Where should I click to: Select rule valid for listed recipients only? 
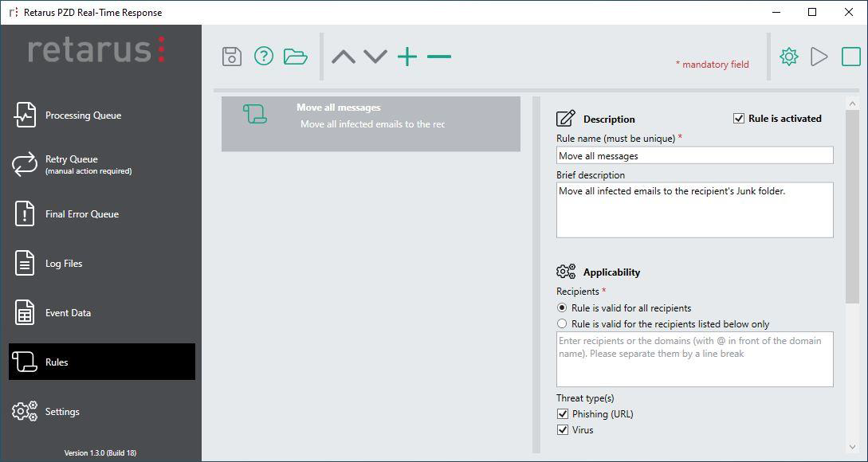point(562,324)
